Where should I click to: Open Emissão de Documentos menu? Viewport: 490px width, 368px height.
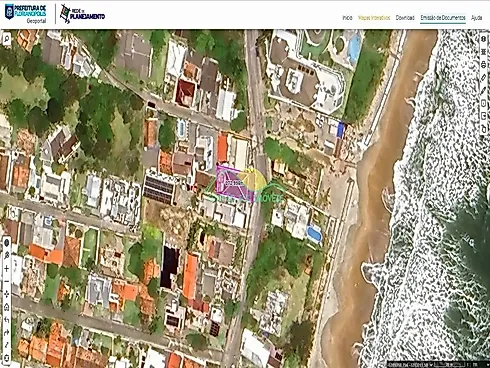[x=443, y=18]
